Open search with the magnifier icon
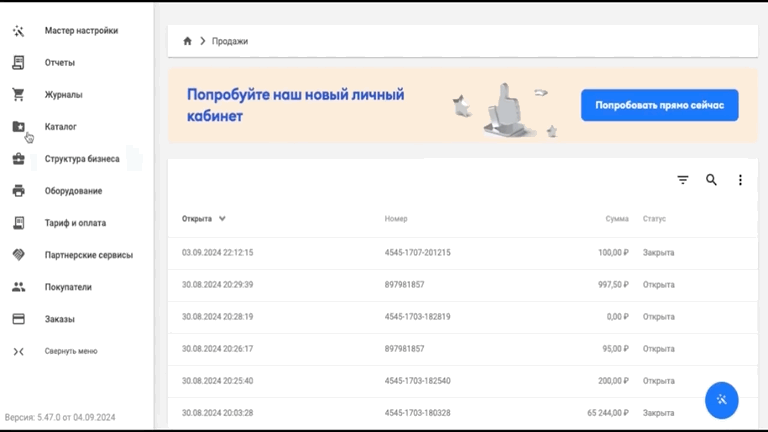768x432 pixels. tap(711, 180)
